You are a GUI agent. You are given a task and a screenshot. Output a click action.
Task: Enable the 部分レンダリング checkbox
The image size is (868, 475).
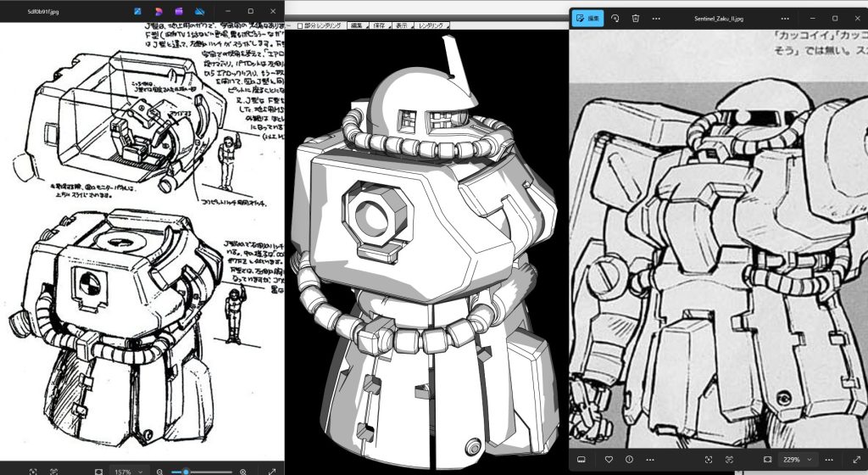(x=300, y=25)
